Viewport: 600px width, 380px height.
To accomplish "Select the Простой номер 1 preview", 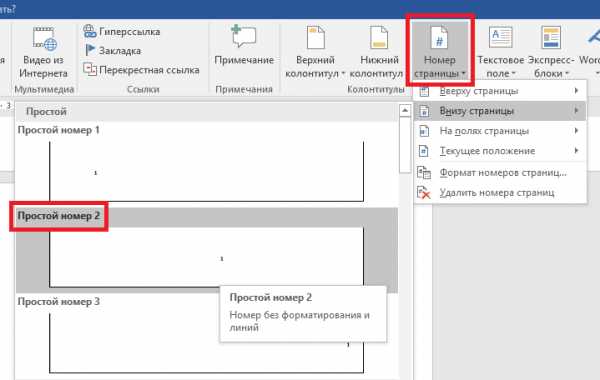I will 207,164.
